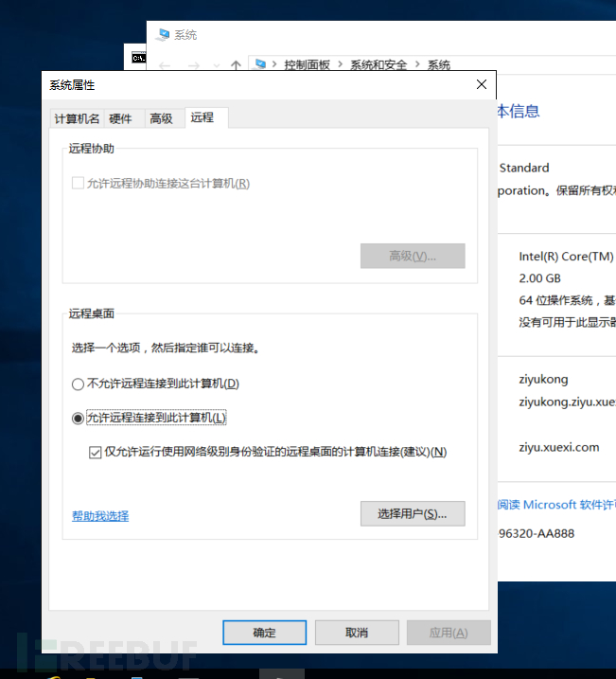Open recent locations dropdown in System window
The height and width of the screenshot is (679, 616).
217,66
